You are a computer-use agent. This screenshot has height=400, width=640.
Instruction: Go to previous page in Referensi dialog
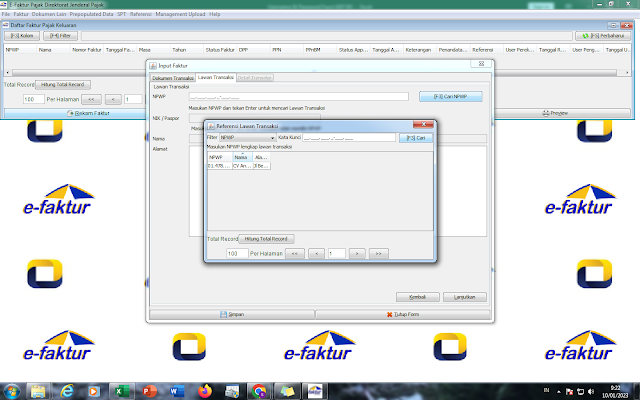click(316, 253)
